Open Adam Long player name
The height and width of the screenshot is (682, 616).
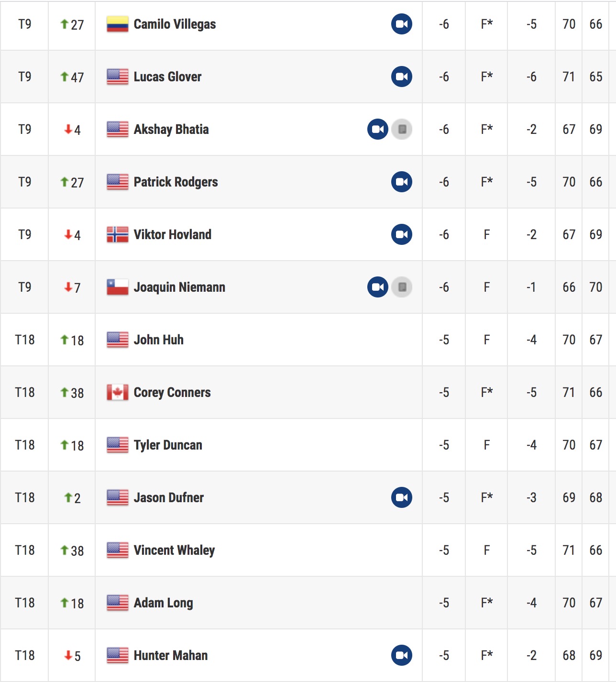coord(163,603)
